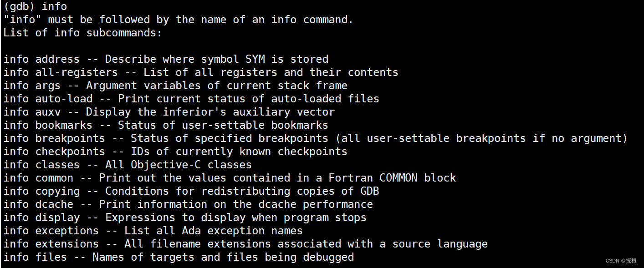
Task: Click the (gdb) info prompt line
Action: (35, 6)
